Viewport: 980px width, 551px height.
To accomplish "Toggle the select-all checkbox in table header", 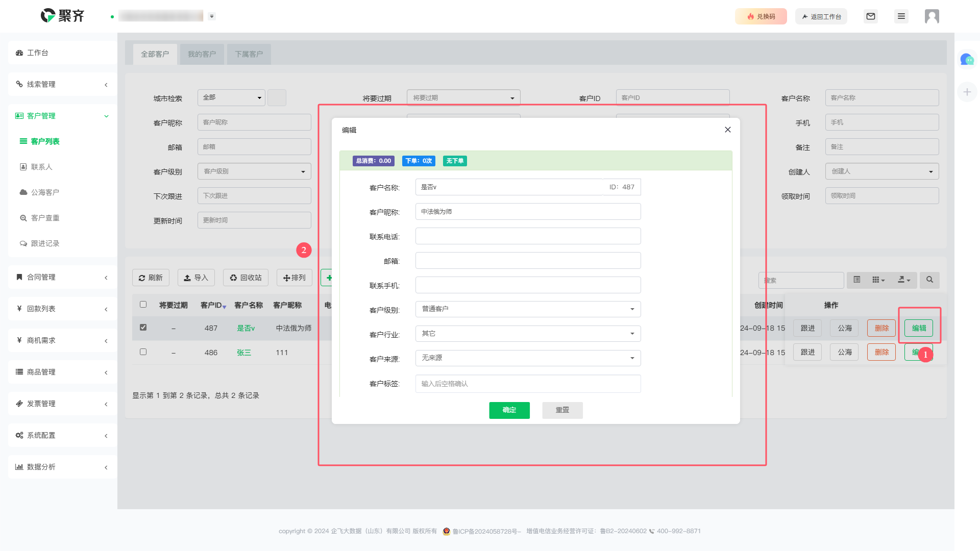I will 143,305.
